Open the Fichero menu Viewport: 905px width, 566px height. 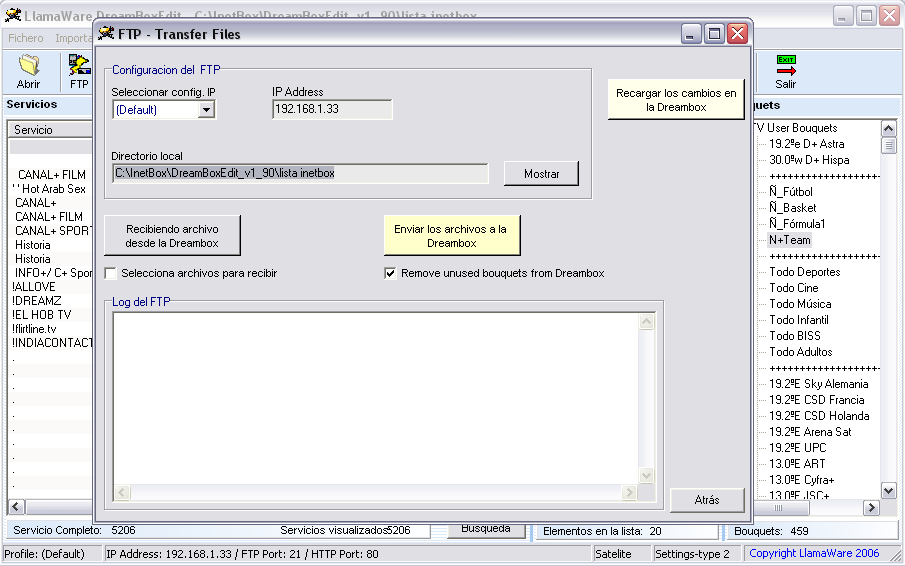(x=25, y=38)
